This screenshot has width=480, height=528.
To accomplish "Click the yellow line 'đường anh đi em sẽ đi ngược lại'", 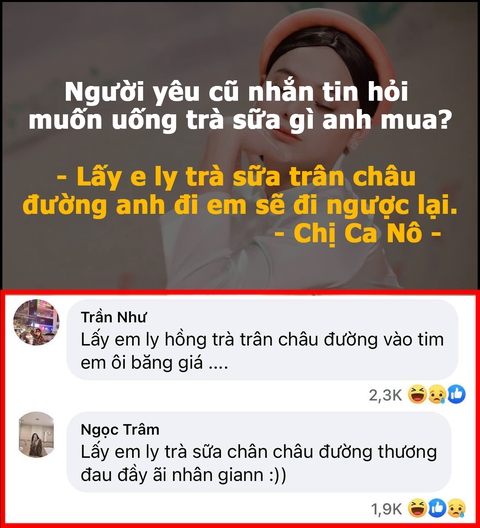I will (240, 205).
